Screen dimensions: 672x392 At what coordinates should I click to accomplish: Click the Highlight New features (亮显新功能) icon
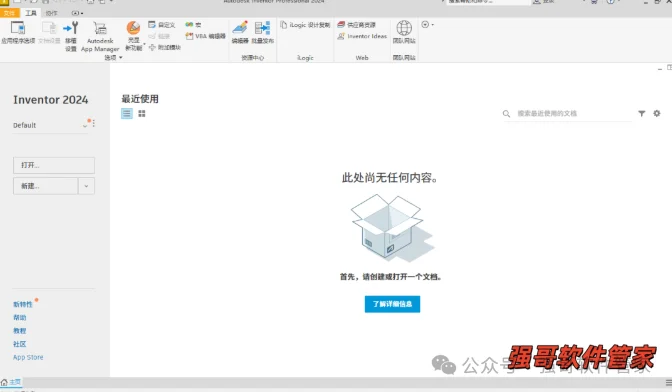click(x=133, y=29)
